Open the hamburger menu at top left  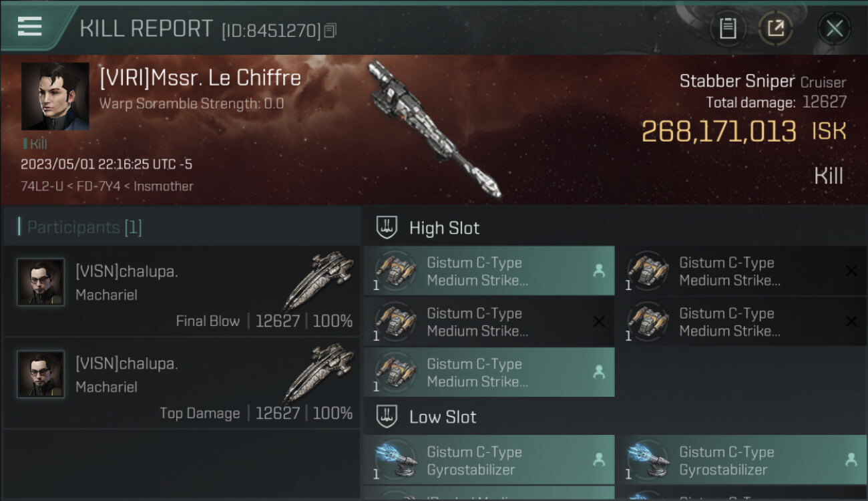tap(30, 27)
